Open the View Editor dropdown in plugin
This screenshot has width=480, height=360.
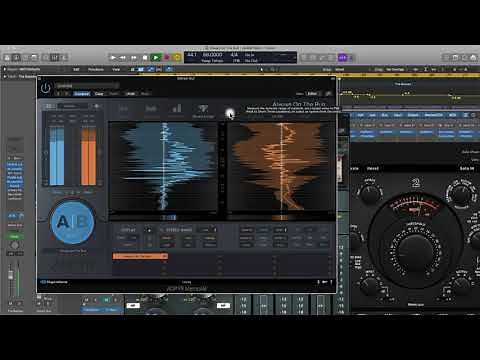314,94
